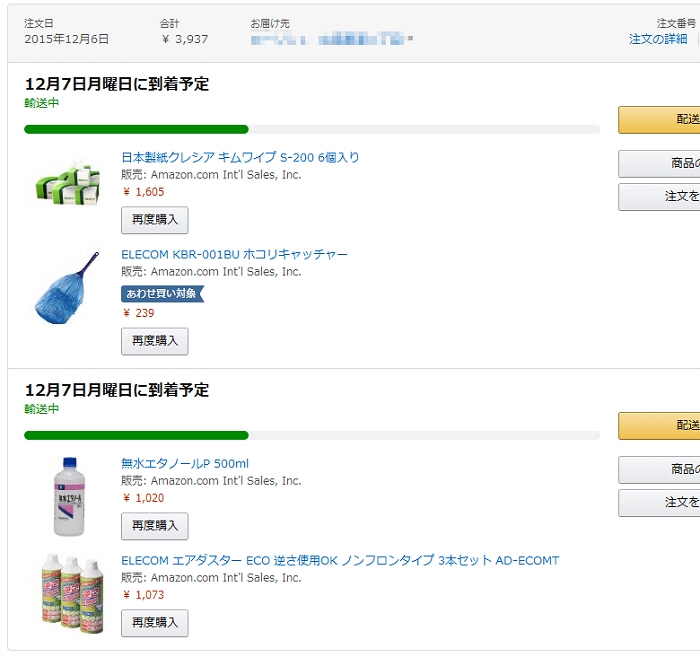Click the 注文を button beside the second shipment
The width and height of the screenshot is (700, 657).
[x=659, y=503]
